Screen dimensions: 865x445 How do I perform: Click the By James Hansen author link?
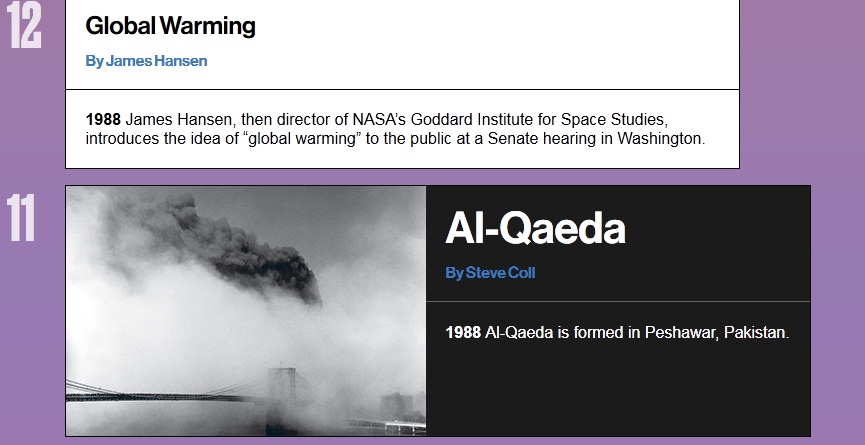[146, 61]
